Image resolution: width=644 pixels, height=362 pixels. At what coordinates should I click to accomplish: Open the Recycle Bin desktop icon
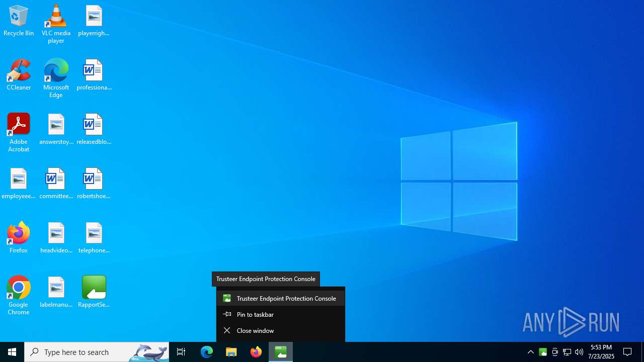coord(19,21)
